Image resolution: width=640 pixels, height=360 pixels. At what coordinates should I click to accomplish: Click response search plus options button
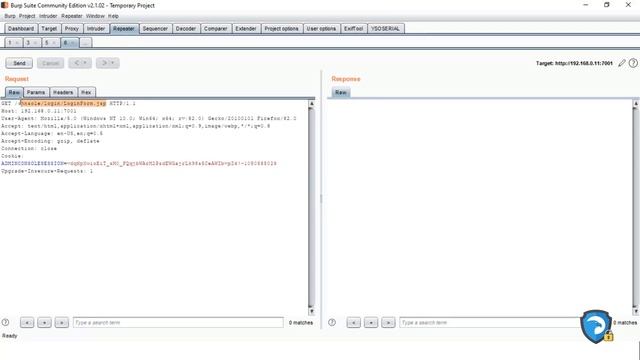[x=371, y=322]
